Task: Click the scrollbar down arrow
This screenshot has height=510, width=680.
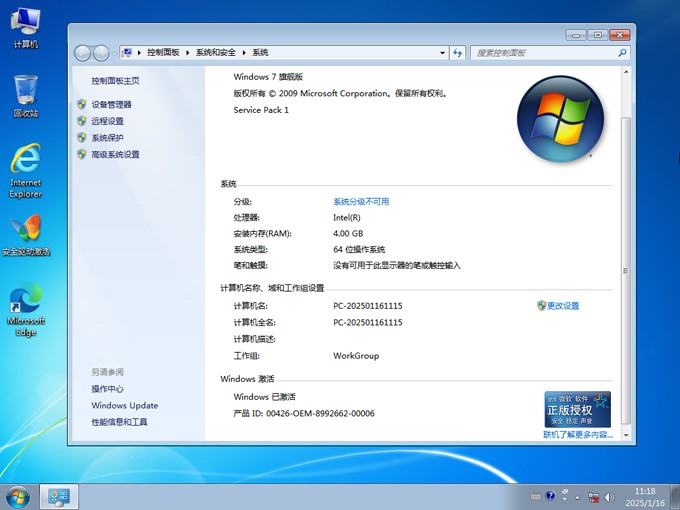Action: coord(626,435)
